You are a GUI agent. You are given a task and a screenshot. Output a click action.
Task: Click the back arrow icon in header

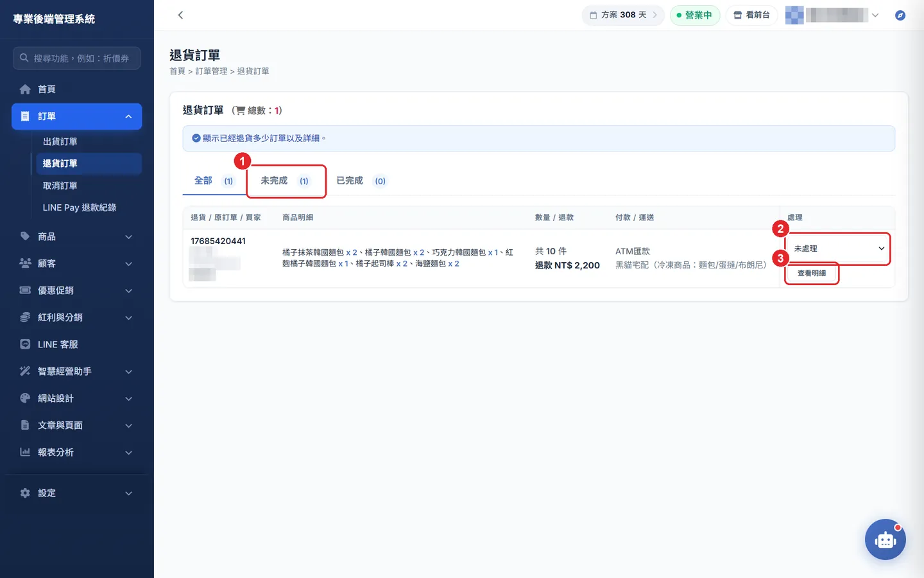pyautogui.click(x=180, y=15)
